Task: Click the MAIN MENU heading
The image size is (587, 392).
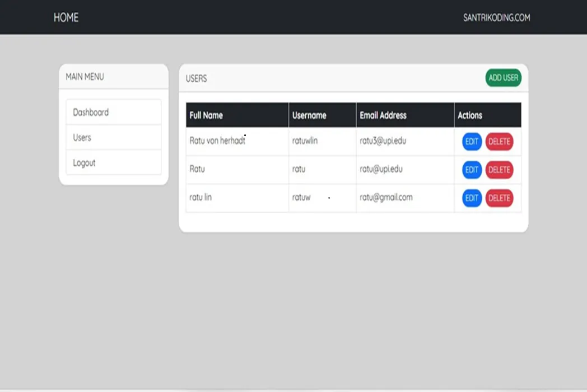Action: (x=85, y=77)
